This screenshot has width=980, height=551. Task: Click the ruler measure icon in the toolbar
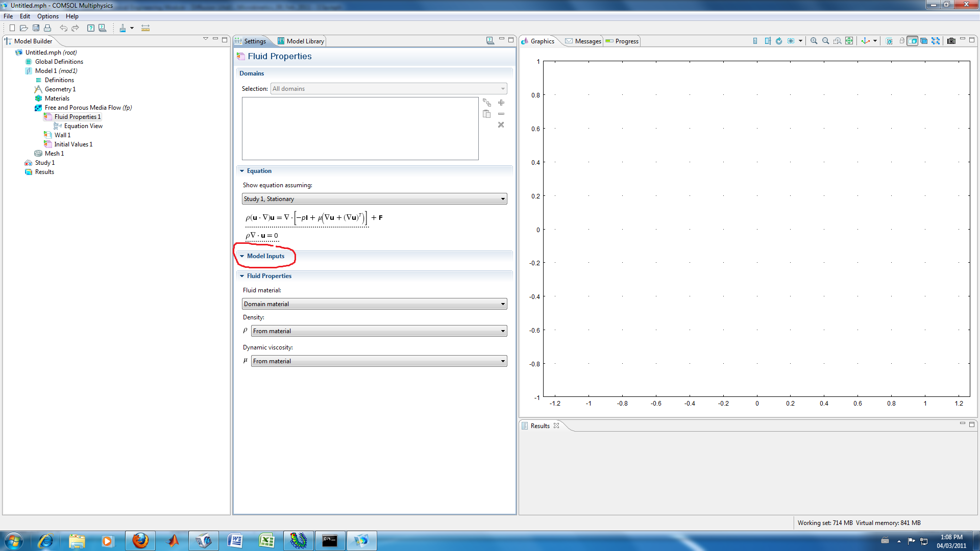pos(145,28)
